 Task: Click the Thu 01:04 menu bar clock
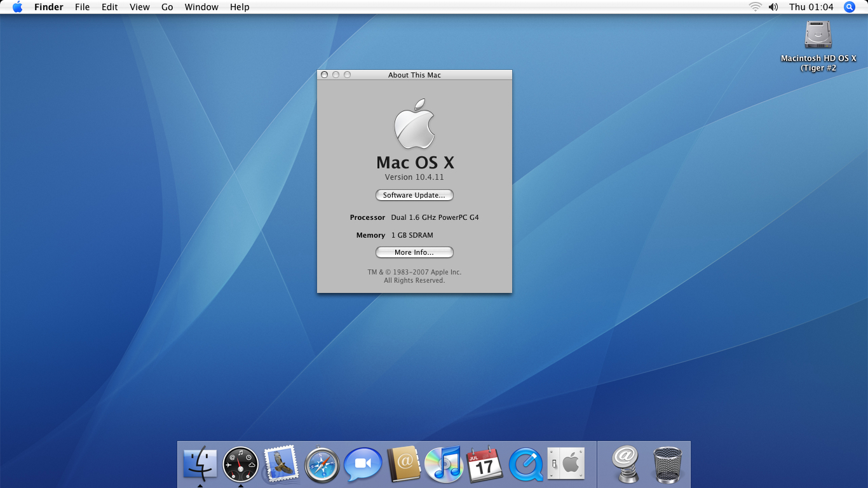pyautogui.click(x=811, y=7)
